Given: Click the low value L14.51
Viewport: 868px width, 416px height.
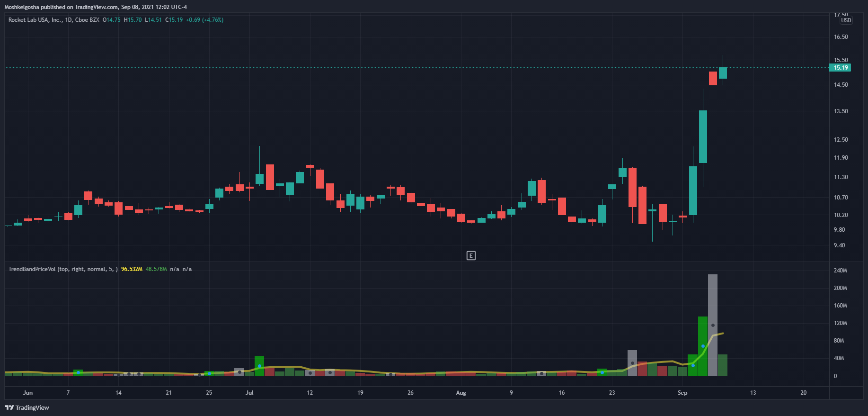Looking at the screenshot, I should point(153,20).
